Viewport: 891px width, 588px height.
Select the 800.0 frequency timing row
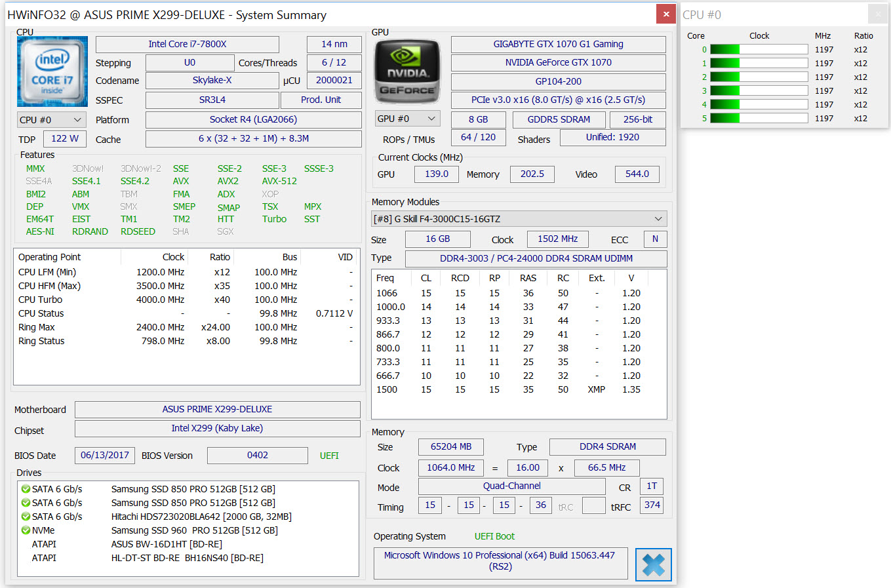coord(519,348)
